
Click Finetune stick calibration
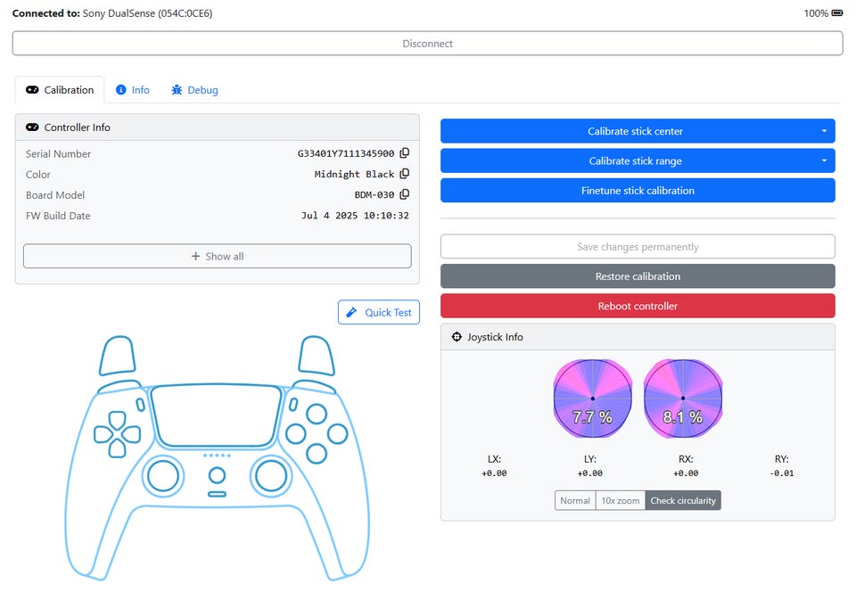coord(638,191)
